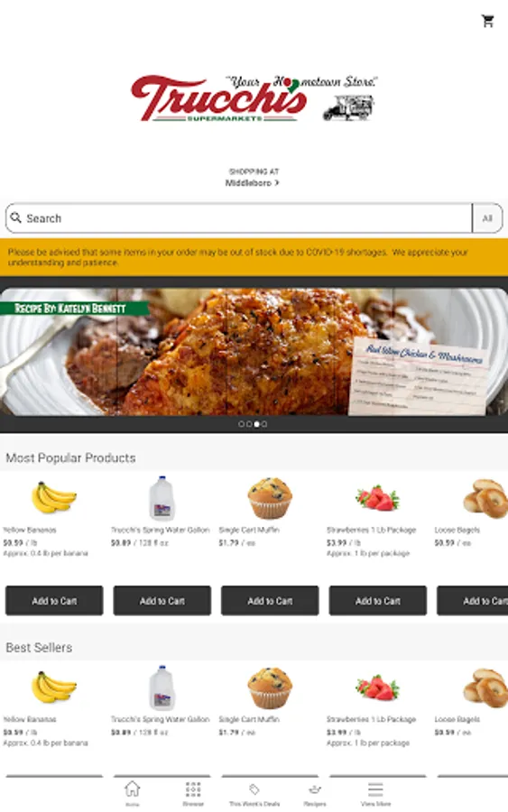Image resolution: width=508 pixels, height=812 pixels.
Task: Open the Red Wine Chicken recipe banner
Action: pos(254,352)
